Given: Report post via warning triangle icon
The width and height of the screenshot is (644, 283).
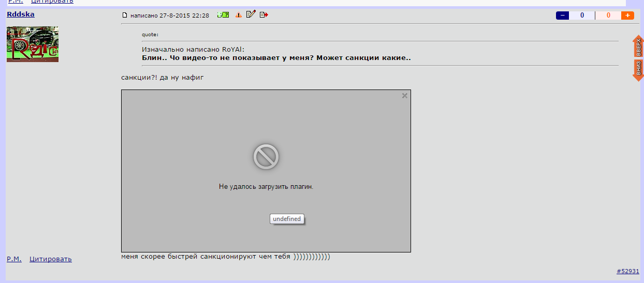Looking at the screenshot, I should [239, 15].
